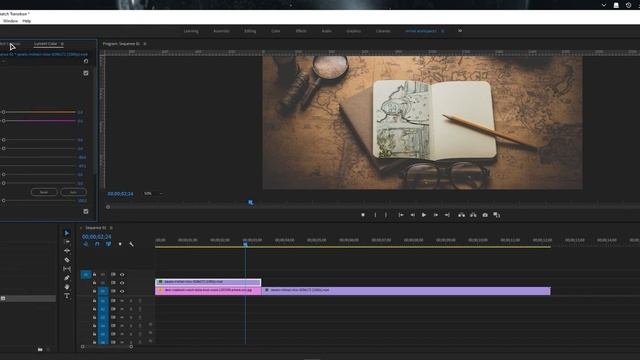Click the bottom Saturation slider in Lumetri
The height and width of the screenshot is (360, 640).
tap(39, 200)
